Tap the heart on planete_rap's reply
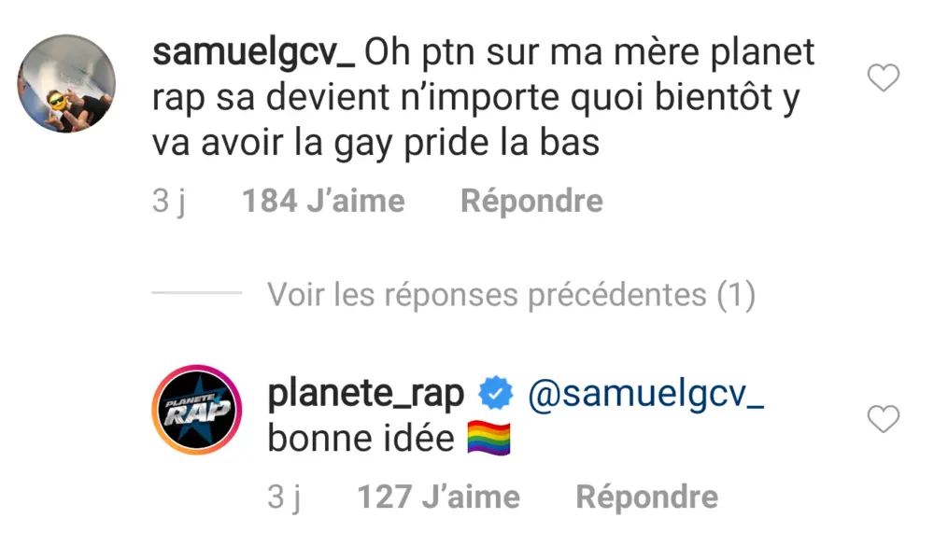The width and height of the screenshot is (934, 560). [x=884, y=420]
